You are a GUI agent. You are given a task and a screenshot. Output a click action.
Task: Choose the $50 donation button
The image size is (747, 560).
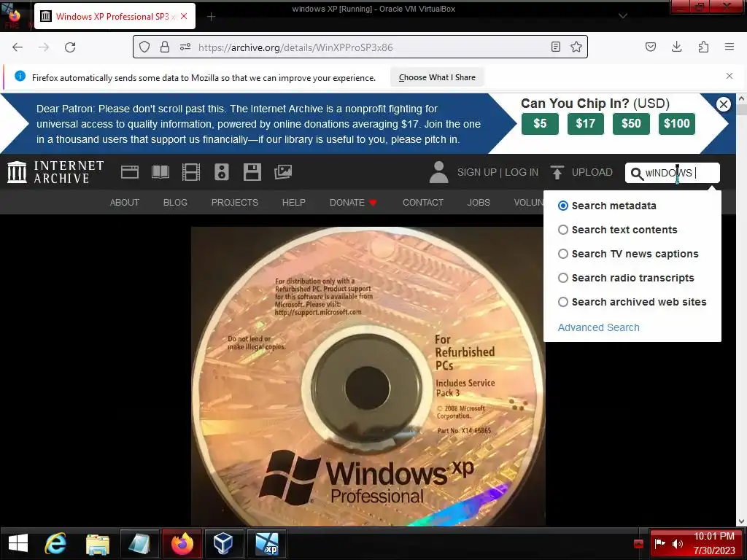[x=631, y=124]
